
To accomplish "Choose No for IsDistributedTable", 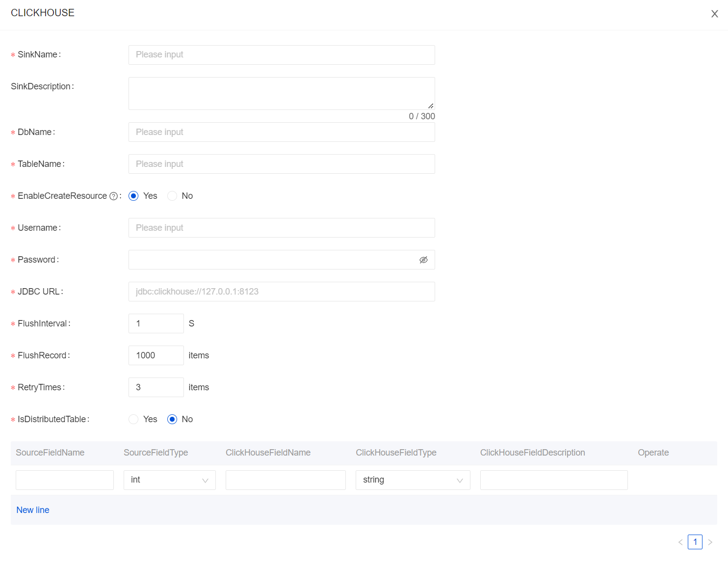I will tap(172, 419).
